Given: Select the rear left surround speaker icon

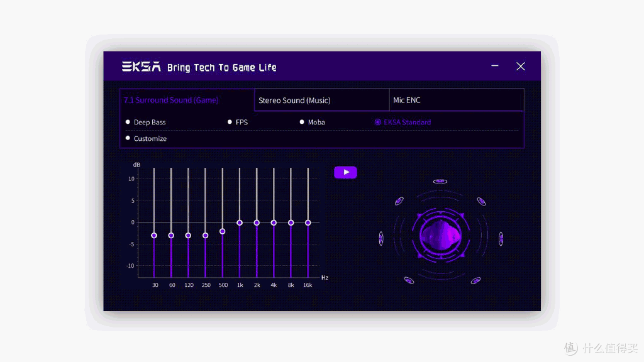Looking at the screenshot, I should click(x=409, y=280).
